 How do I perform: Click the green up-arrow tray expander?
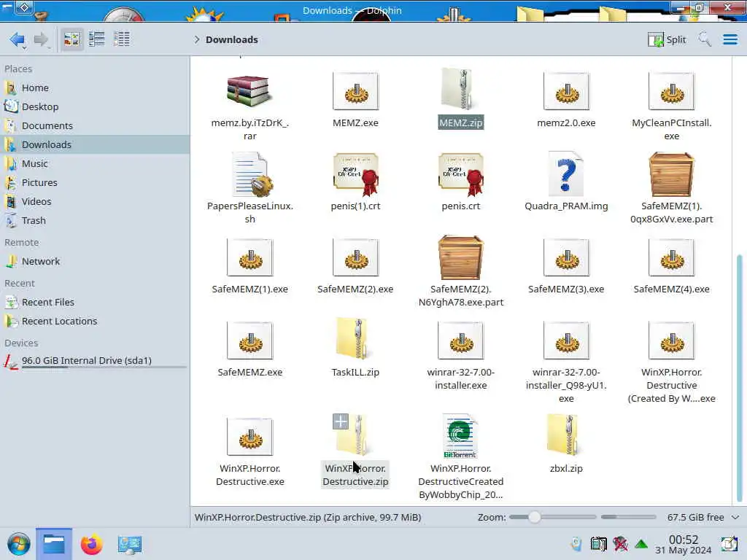coord(641,544)
